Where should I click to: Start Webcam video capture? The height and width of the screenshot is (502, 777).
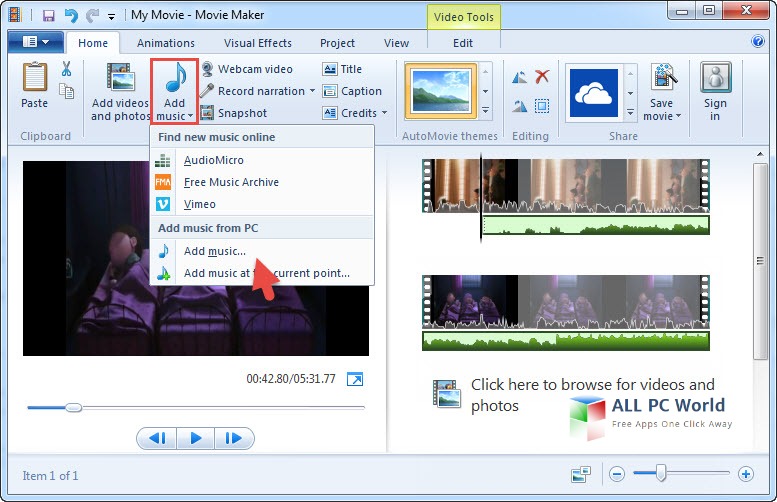pyautogui.click(x=247, y=69)
